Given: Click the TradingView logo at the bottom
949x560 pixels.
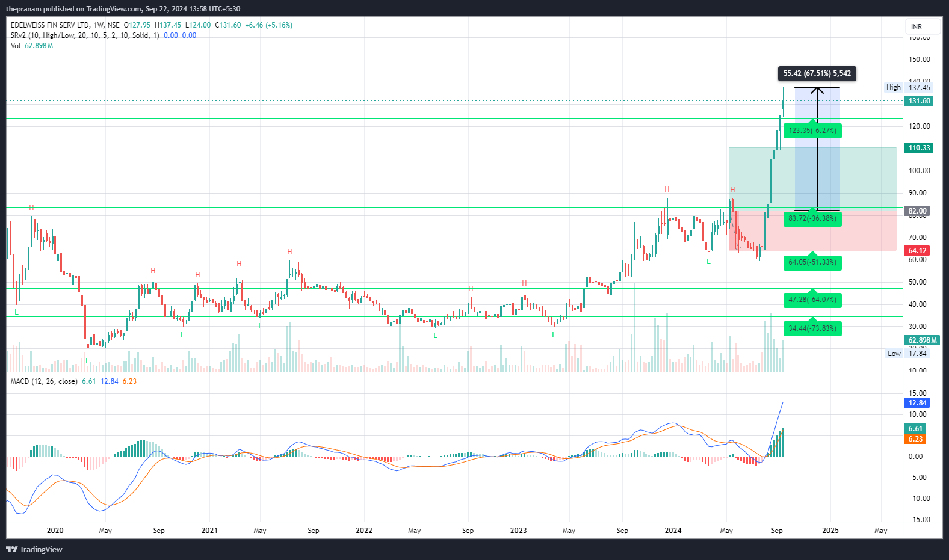Looking at the screenshot, I should 34,549.
